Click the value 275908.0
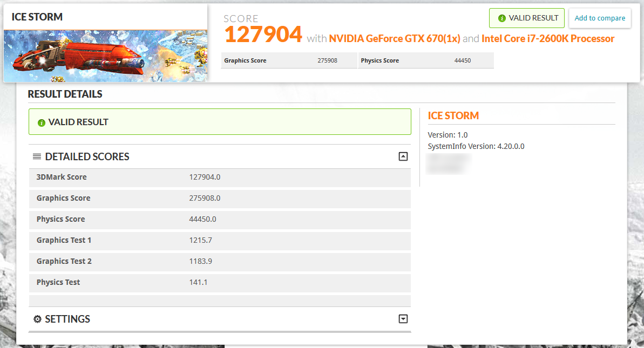The image size is (644, 348). coord(205,198)
